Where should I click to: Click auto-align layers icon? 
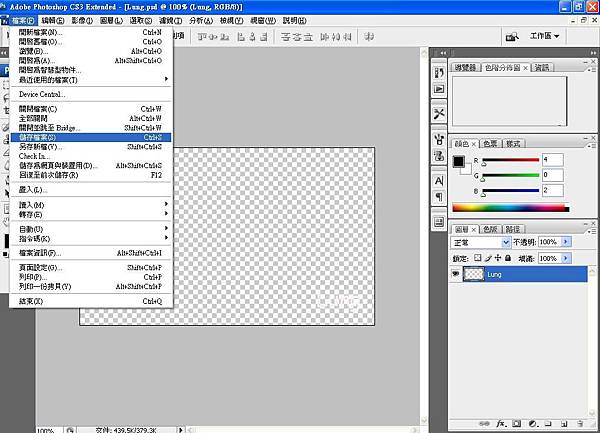click(369, 37)
